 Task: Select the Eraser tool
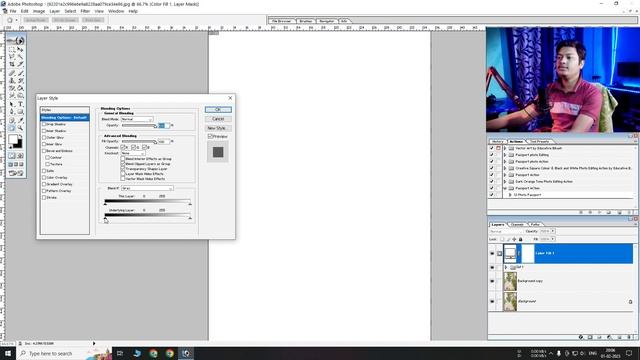[x=12, y=88]
